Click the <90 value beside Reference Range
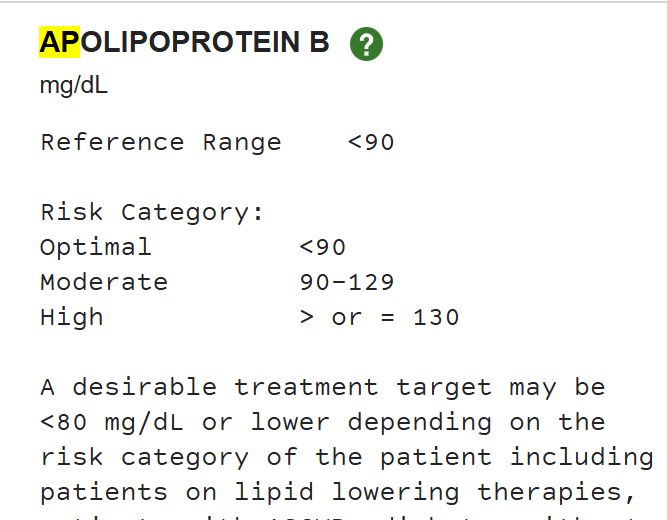 (x=371, y=142)
